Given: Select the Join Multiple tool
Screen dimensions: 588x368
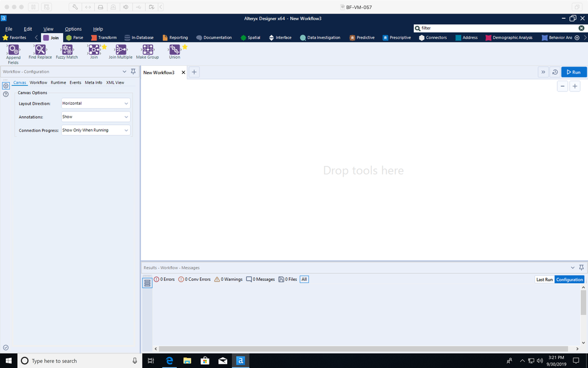Looking at the screenshot, I should 121,52.
